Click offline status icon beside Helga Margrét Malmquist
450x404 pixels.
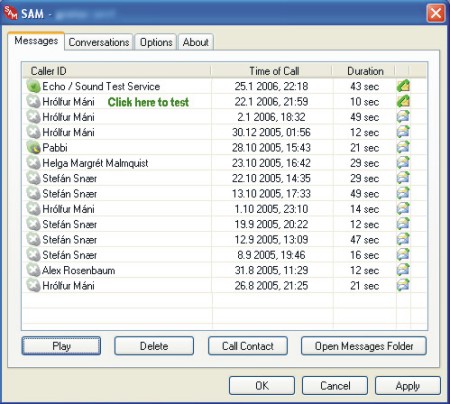pyautogui.click(x=33, y=163)
